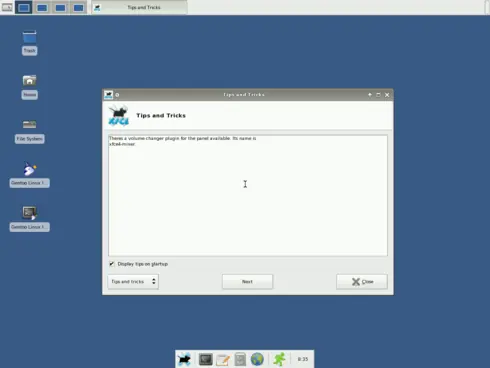The image size is (490, 368).
Task: Open the Tips and tricks dropdown
Action: tap(133, 282)
